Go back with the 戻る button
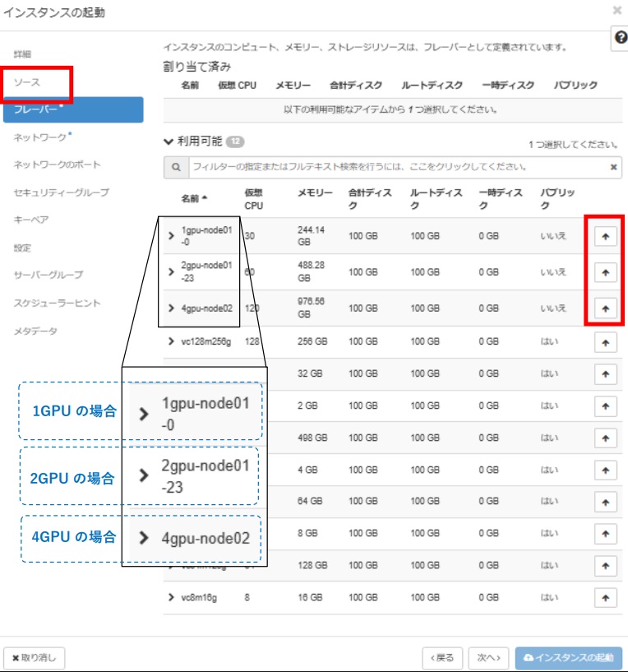Viewport: 628px width, 672px height. 442,658
